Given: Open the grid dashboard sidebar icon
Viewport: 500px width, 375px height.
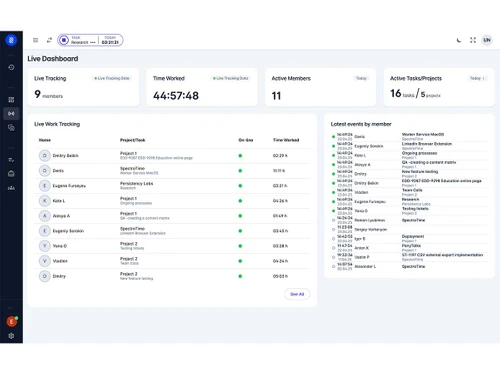Looking at the screenshot, I should pos(11,99).
